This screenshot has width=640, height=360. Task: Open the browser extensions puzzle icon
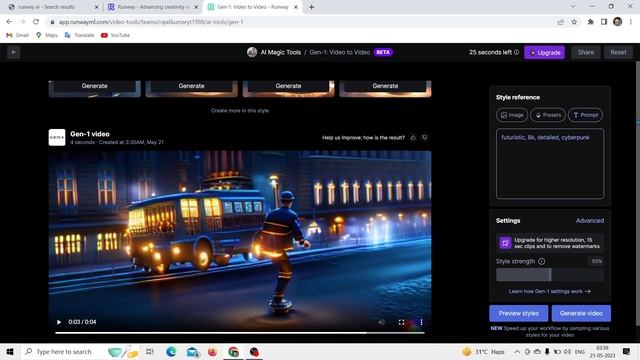[x=590, y=22]
